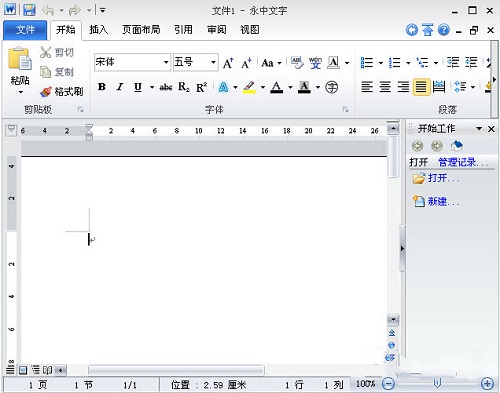The height and width of the screenshot is (393, 500).
Task: Select center alignment button
Action: [x=385, y=87]
